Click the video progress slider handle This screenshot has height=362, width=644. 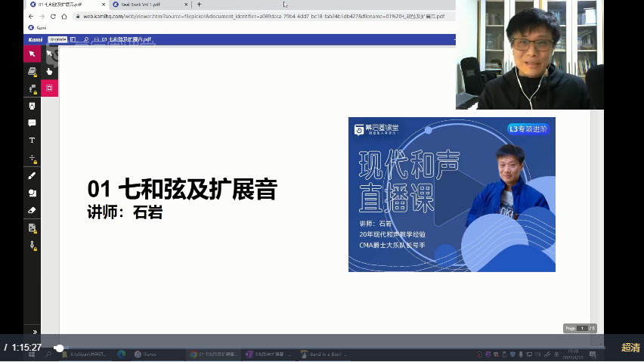(59, 348)
